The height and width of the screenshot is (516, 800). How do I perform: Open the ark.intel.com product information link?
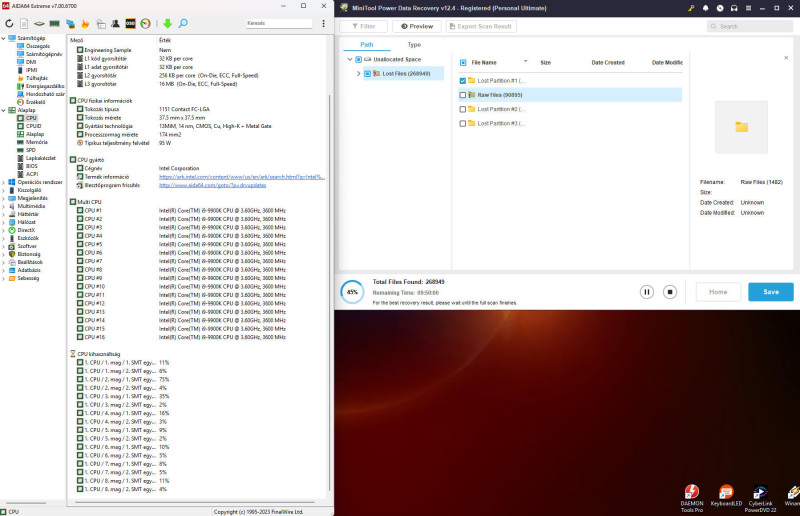point(241,177)
